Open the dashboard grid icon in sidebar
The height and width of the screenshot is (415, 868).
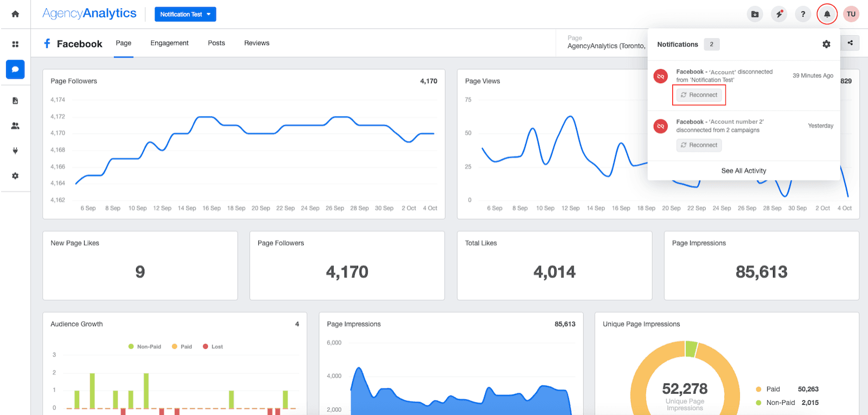(15, 44)
